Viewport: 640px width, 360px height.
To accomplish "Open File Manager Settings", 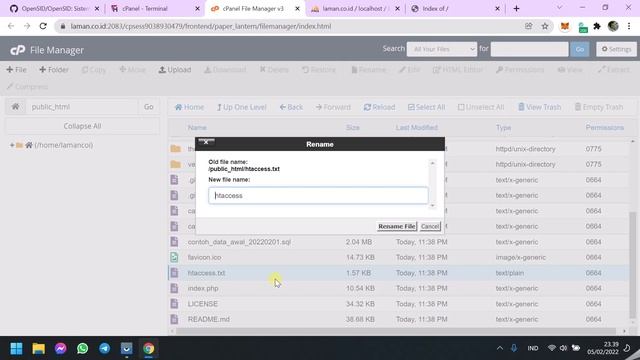I will 616,49.
